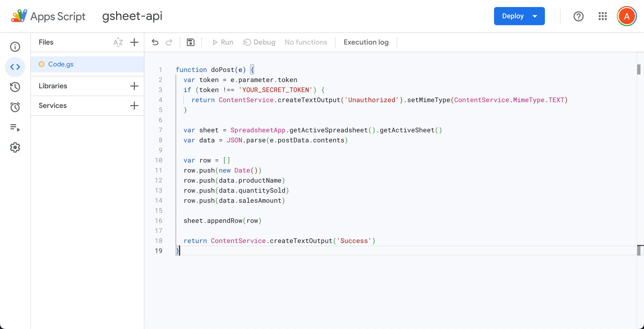Click the Libraries section header

point(53,86)
